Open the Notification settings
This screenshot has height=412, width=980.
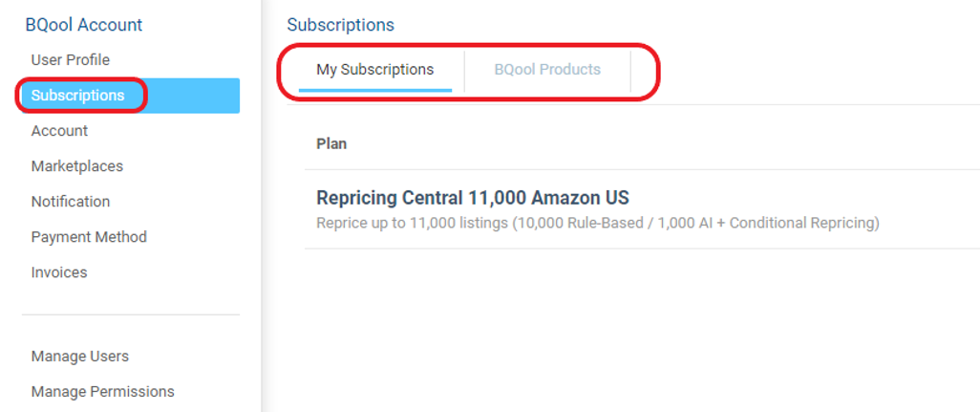coord(70,202)
